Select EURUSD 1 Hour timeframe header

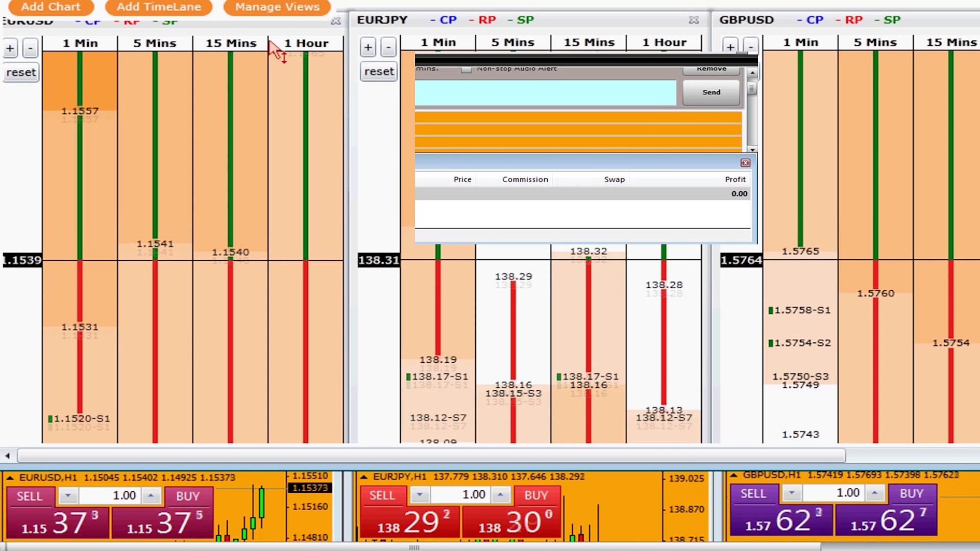306,43
